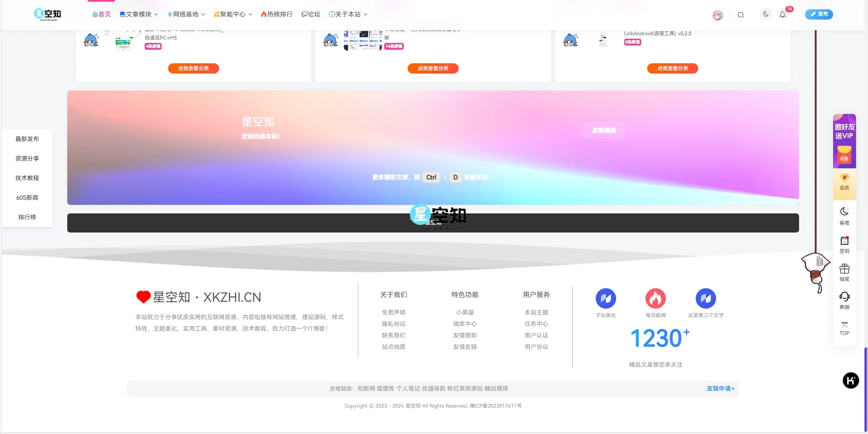Click the TOP back-to-top icon
868x434 pixels.
[x=844, y=326]
